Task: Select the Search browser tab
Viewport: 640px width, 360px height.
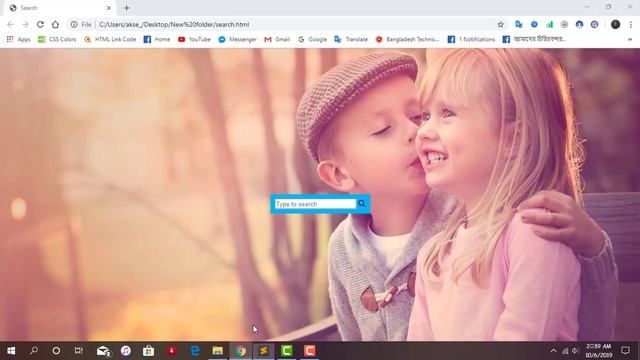Action: (60, 8)
